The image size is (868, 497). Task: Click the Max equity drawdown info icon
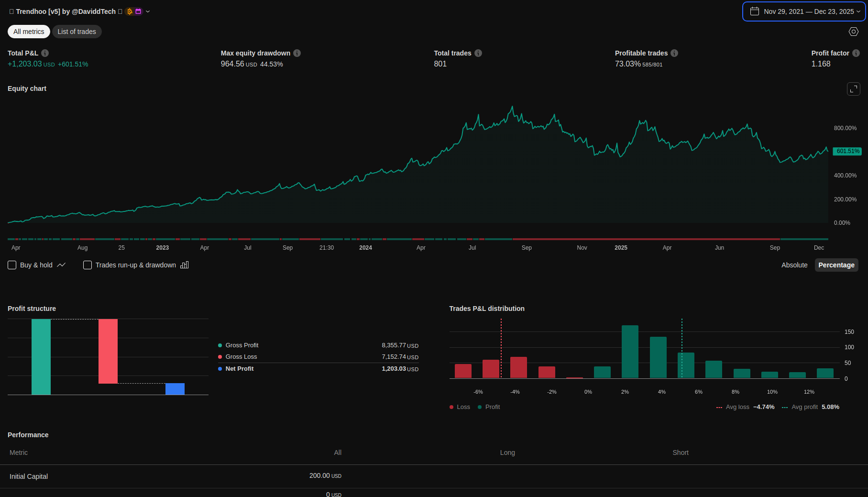tap(297, 53)
